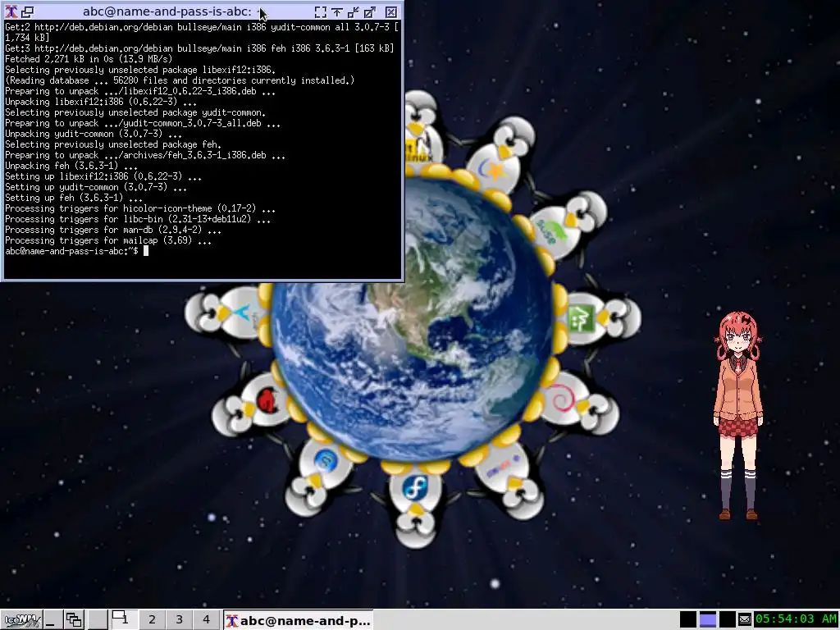Switch to workspace 3
Image resolution: width=840 pixels, height=630 pixels.
179,620
